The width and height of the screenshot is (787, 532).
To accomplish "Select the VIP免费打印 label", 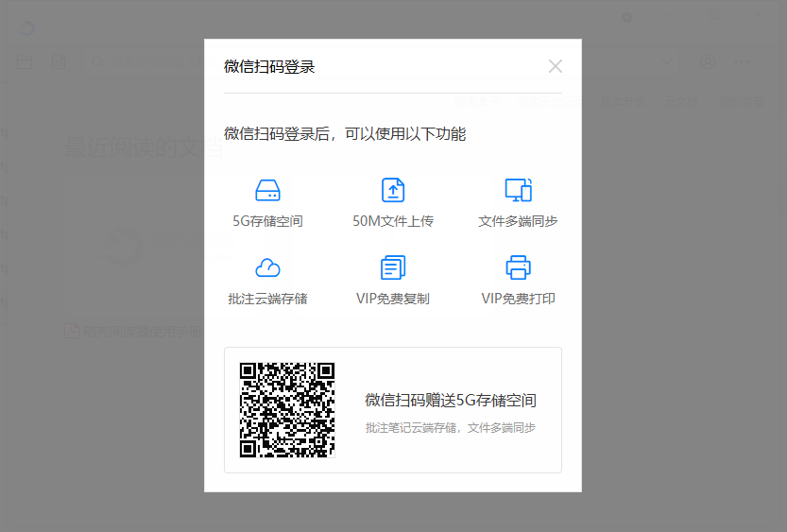I will [x=519, y=300].
